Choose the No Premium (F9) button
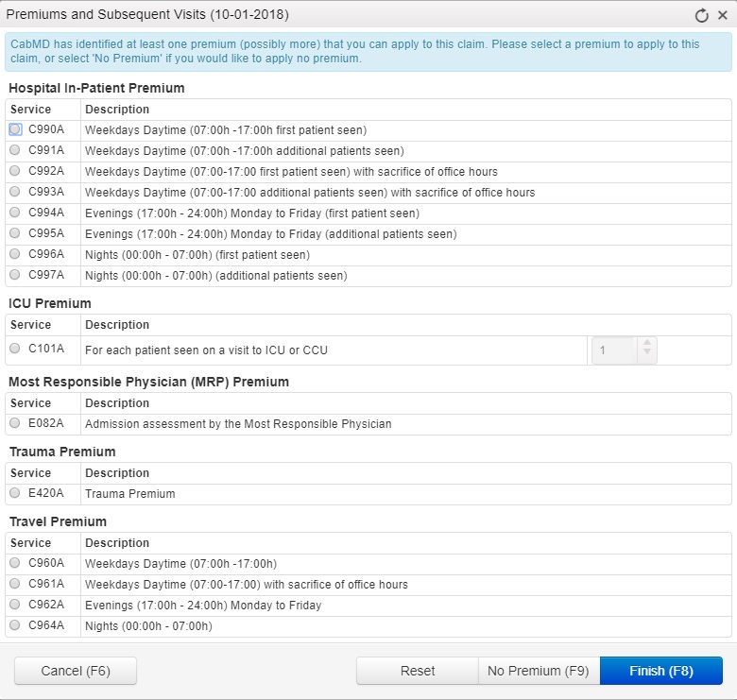737x700 pixels. point(538,671)
